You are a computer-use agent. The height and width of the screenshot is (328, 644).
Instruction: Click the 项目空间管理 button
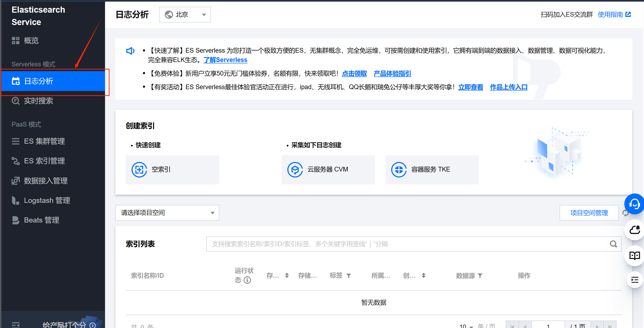click(x=589, y=213)
